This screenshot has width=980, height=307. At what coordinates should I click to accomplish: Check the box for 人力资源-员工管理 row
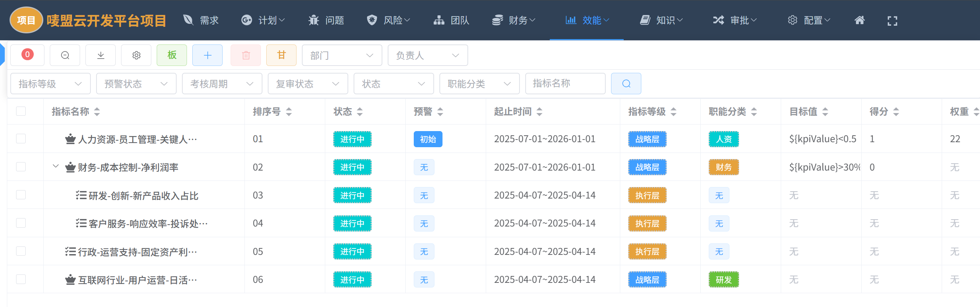pos(21,139)
